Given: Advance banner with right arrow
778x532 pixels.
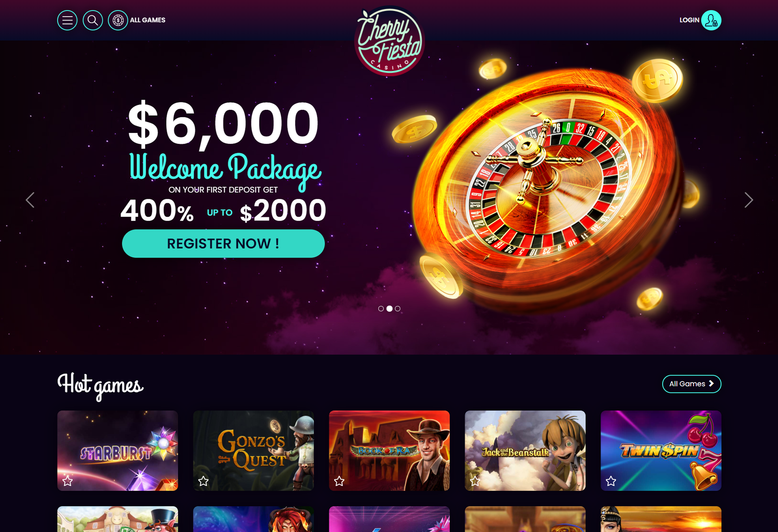Looking at the screenshot, I should point(748,200).
